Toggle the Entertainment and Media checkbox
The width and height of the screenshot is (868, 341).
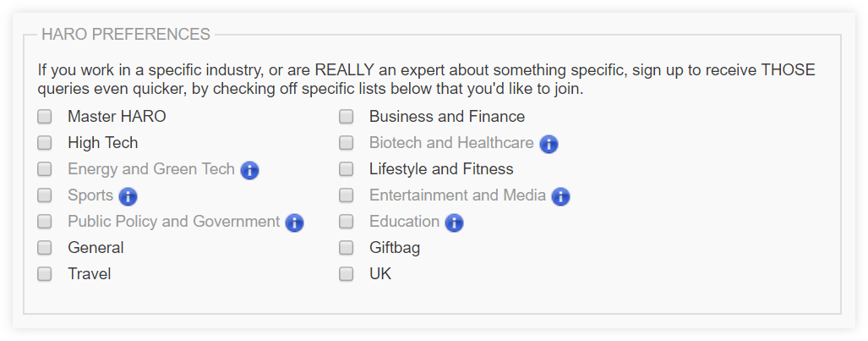[x=346, y=195]
